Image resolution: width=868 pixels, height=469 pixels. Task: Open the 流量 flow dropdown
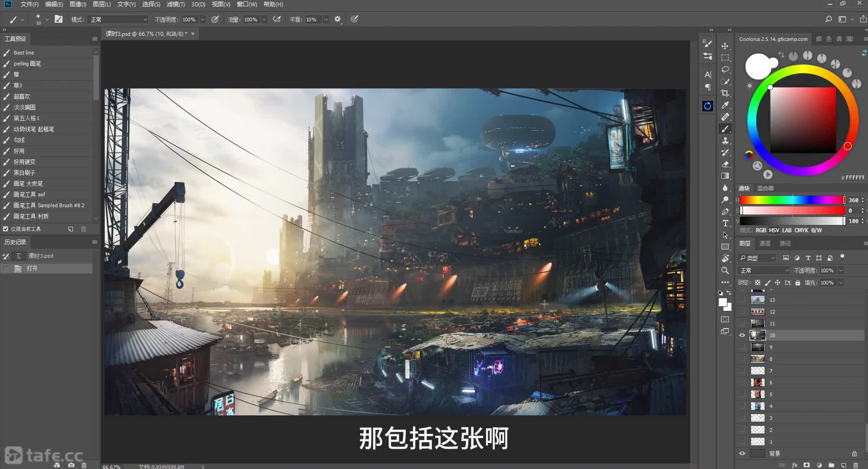[264, 20]
